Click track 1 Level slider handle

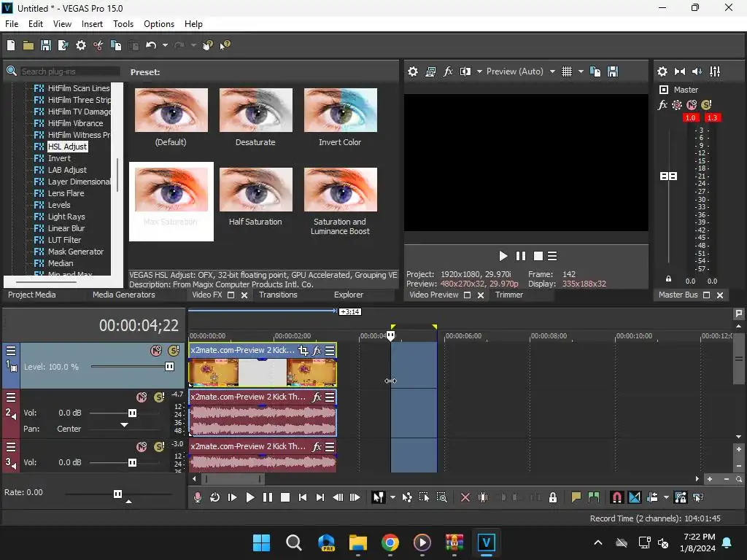click(169, 366)
